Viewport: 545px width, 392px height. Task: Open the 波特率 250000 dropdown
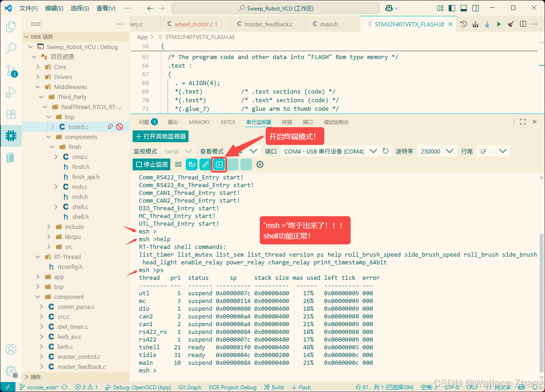pyautogui.click(x=437, y=151)
